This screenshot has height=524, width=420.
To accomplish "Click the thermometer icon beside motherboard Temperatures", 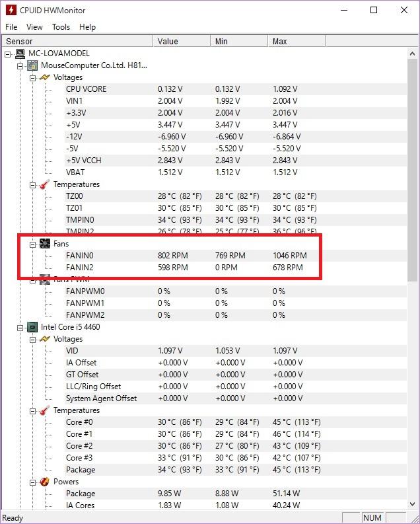I will [x=45, y=184].
